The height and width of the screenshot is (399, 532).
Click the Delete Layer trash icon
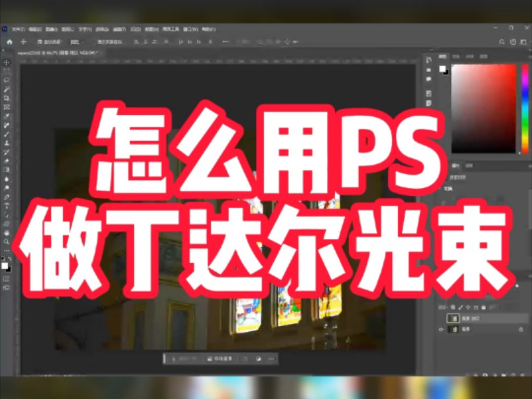click(523, 375)
